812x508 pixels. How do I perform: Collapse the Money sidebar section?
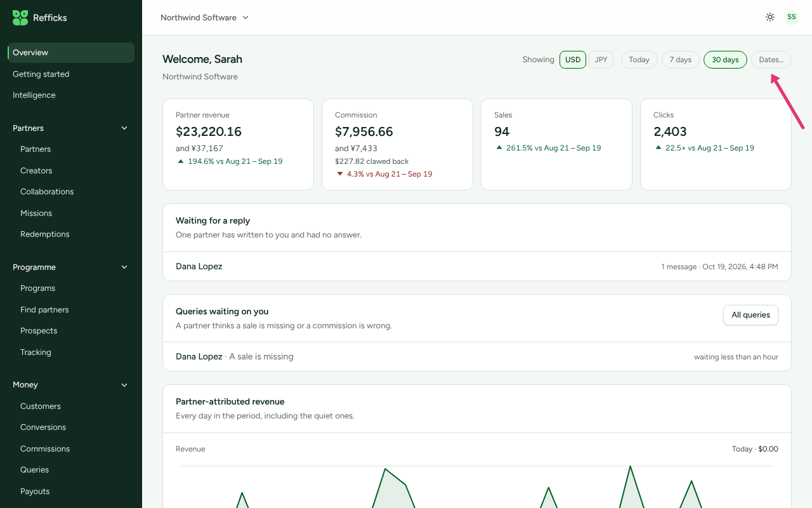70,385
